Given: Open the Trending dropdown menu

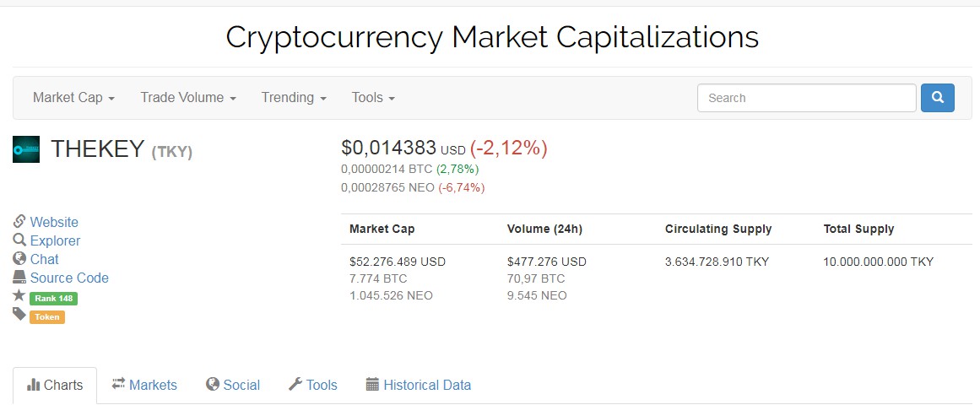Looking at the screenshot, I should [x=294, y=98].
